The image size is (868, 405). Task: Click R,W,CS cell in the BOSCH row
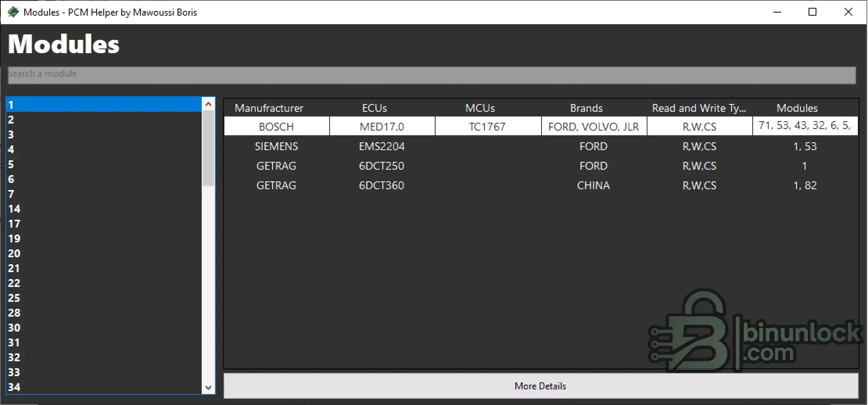[699, 126]
